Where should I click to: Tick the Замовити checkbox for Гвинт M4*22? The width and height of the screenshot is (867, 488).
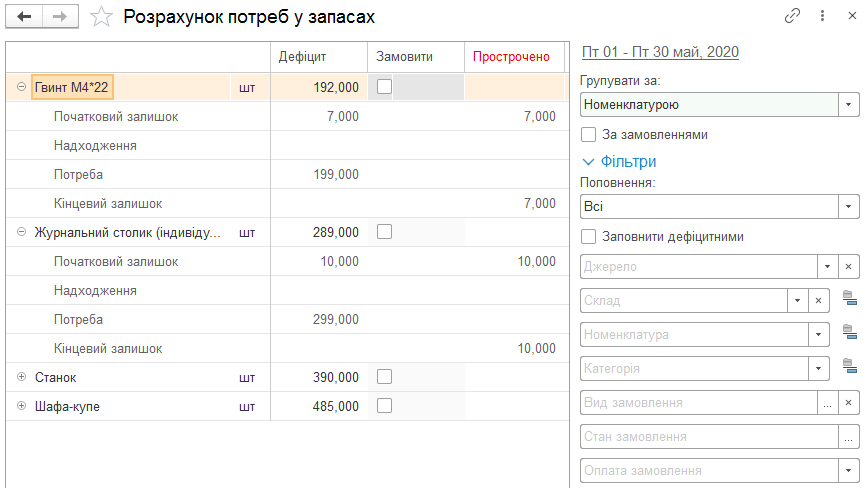pyautogui.click(x=384, y=87)
